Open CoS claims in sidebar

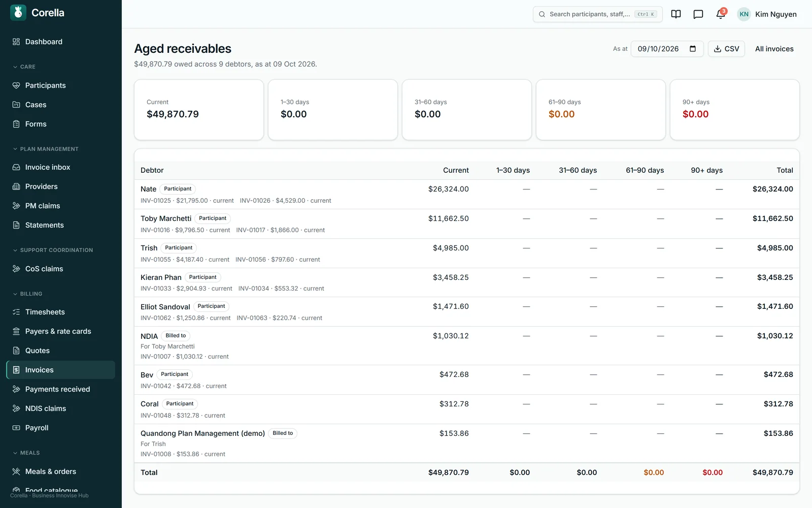click(x=60, y=269)
